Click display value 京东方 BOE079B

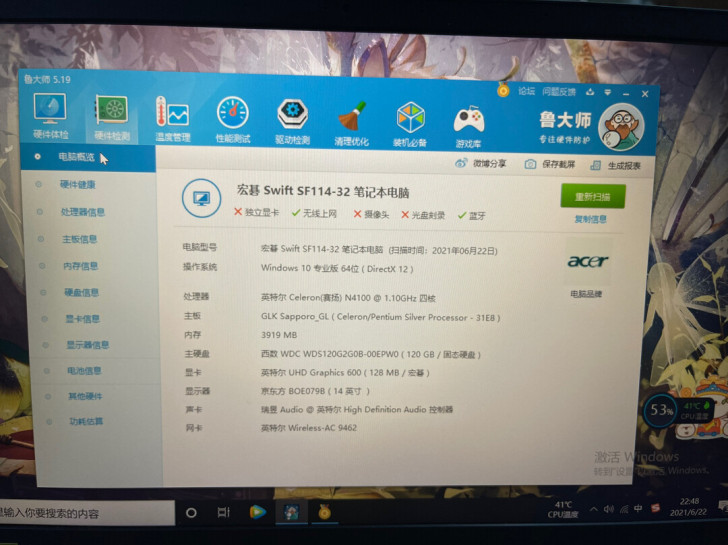315,391
